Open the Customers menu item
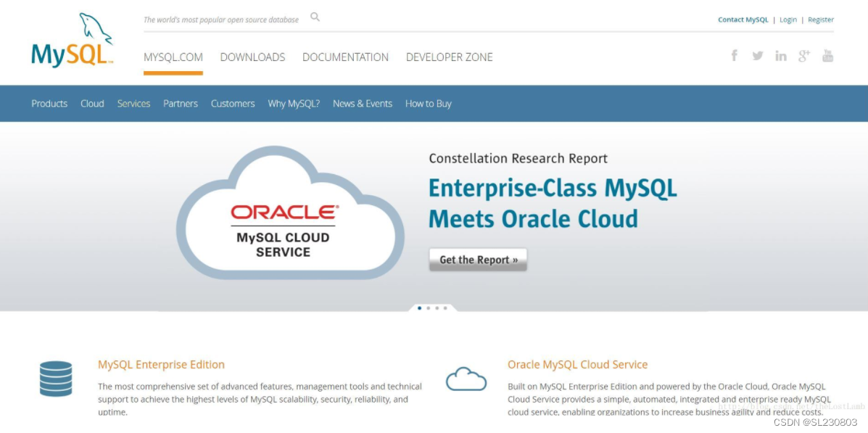Image resolution: width=868 pixels, height=433 pixels. pyautogui.click(x=233, y=104)
